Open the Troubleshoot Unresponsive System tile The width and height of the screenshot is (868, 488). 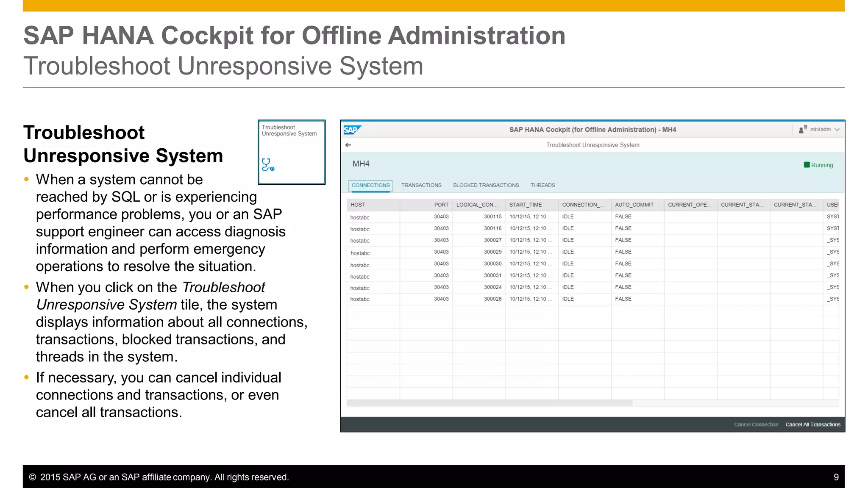292,152
